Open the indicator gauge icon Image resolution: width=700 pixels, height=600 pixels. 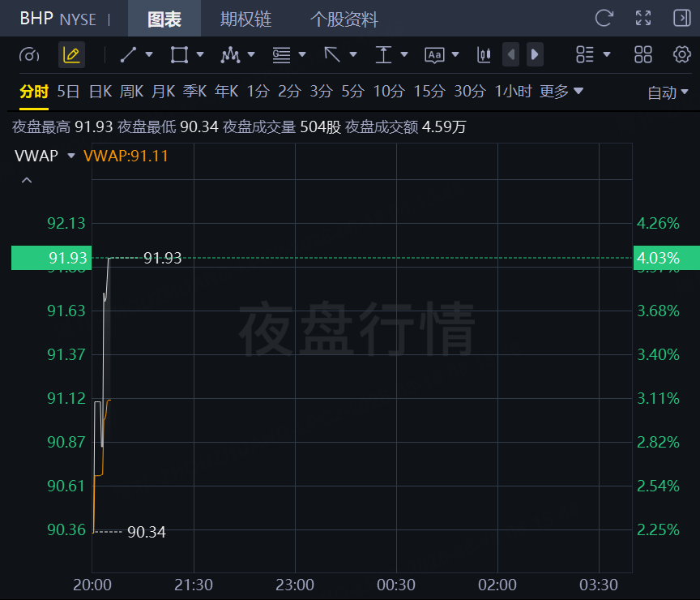pos(29,55)
